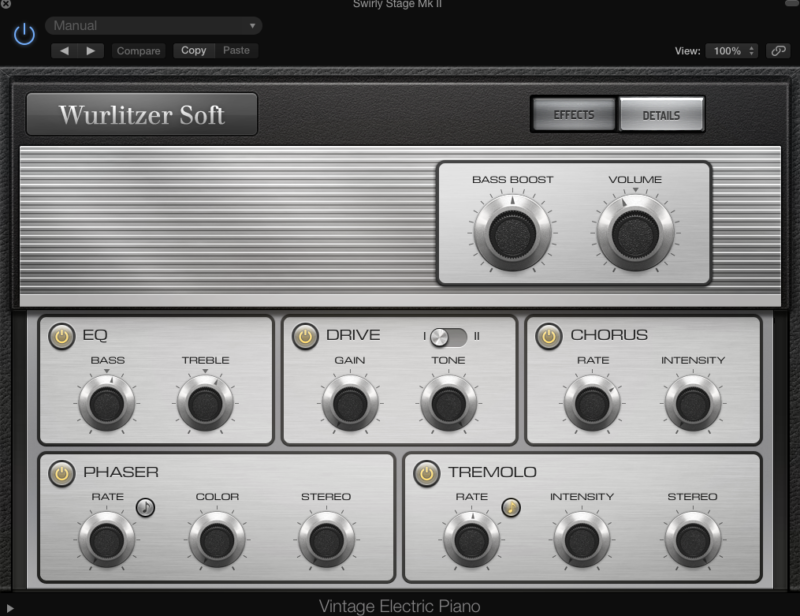Viewport: 800px width, 616px height.
Task: Click the Phaser Rate knob
Action: [x=107, y=540]
